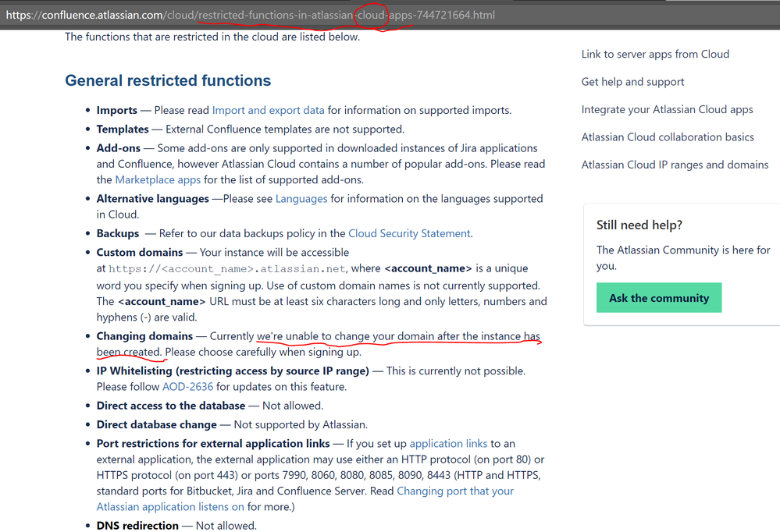Screen dimensions: 780x532
Task: Follow the application links hyperlink
Action: [448, 443]
